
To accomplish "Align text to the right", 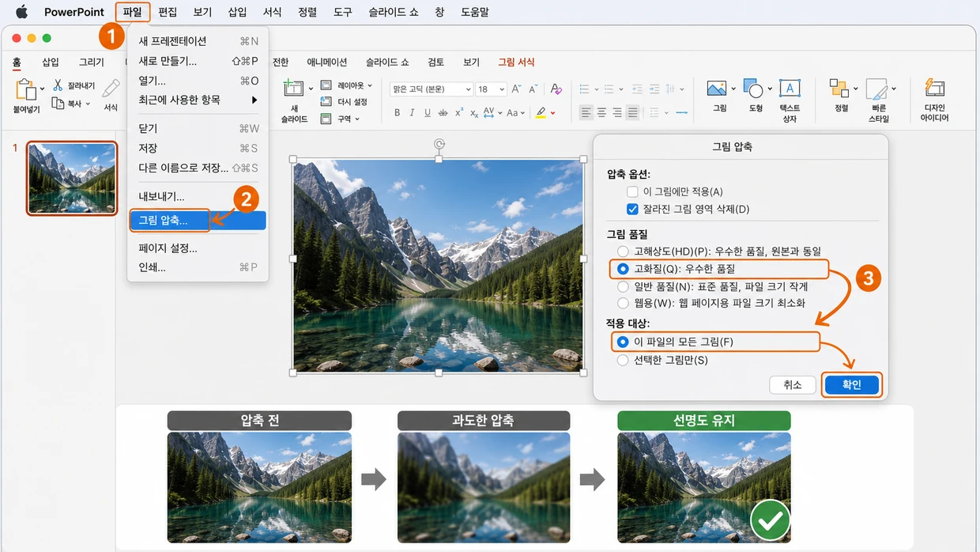I will click(617, 113).
